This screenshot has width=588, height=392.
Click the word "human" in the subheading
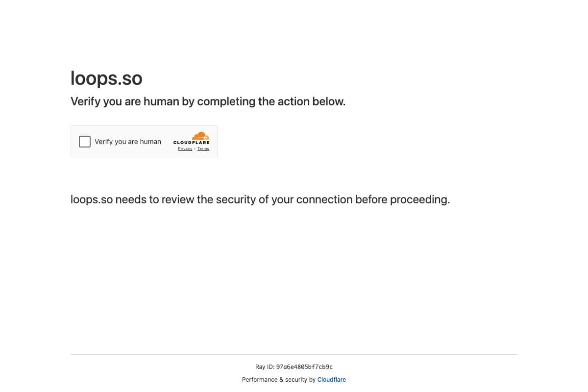pyautogui.click(x=162, y=102)
